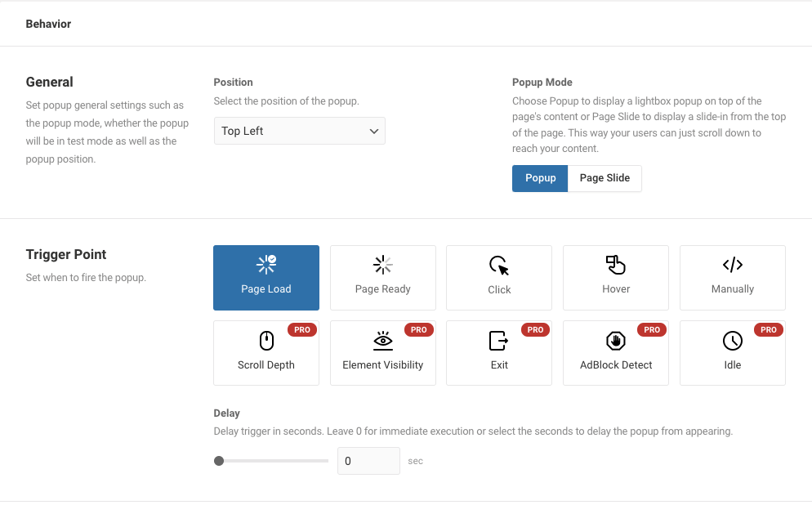Image resolution: width=812 pixels, height=505 pixels.
Task: Select the Element Visibility eye icon
Action: (x=382, y=340)
